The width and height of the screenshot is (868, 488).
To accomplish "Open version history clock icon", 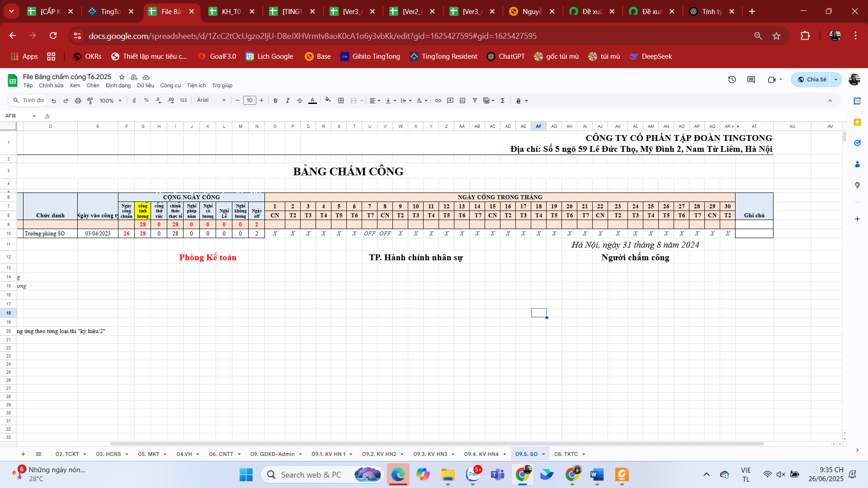I will point(731,80).
